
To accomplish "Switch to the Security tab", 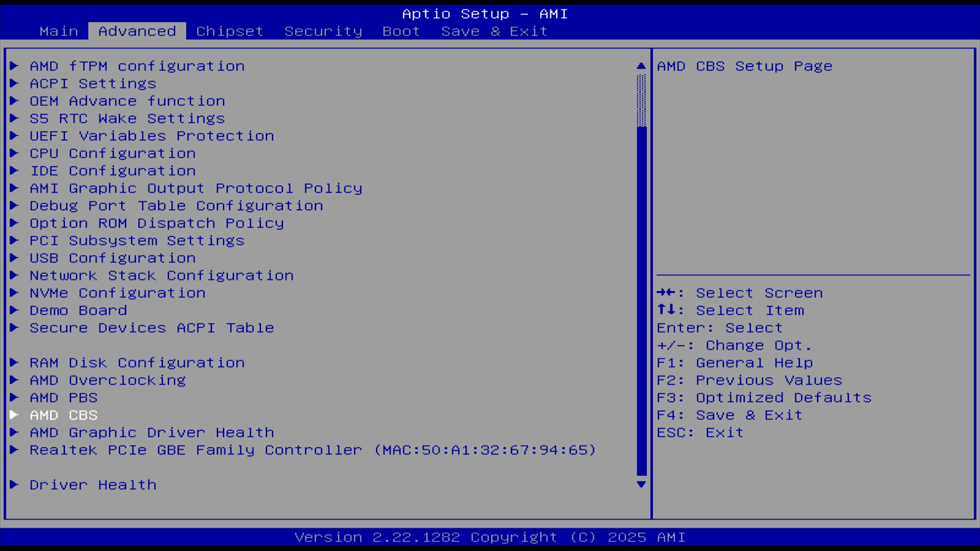I will pyautogui.click(x=323, y=31).
